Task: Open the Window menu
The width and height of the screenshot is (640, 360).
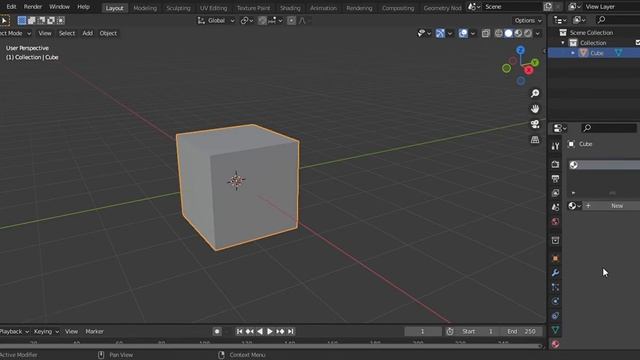Action: click(59, 7)
